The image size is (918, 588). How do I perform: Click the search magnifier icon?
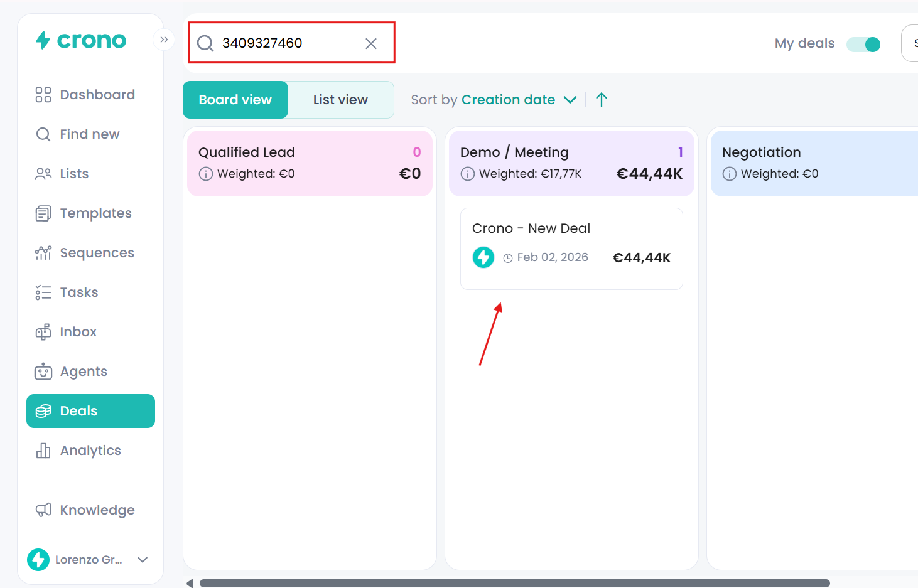[205, 43]
